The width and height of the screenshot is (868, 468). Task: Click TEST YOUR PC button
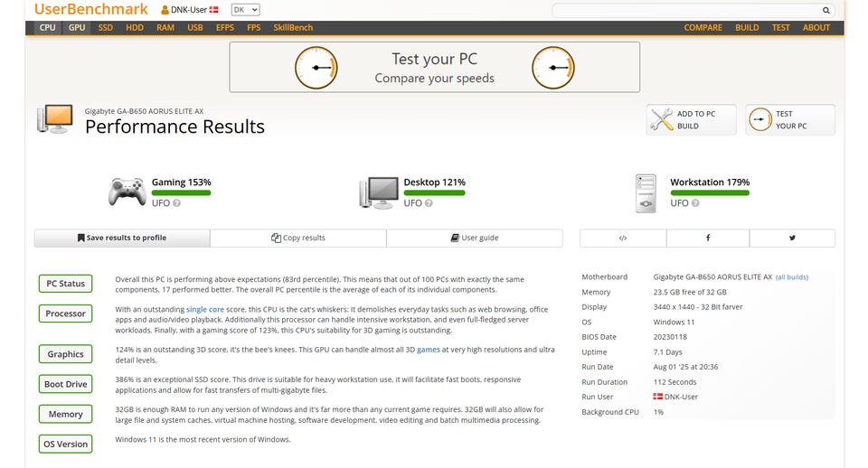click(x=790, y=119)
